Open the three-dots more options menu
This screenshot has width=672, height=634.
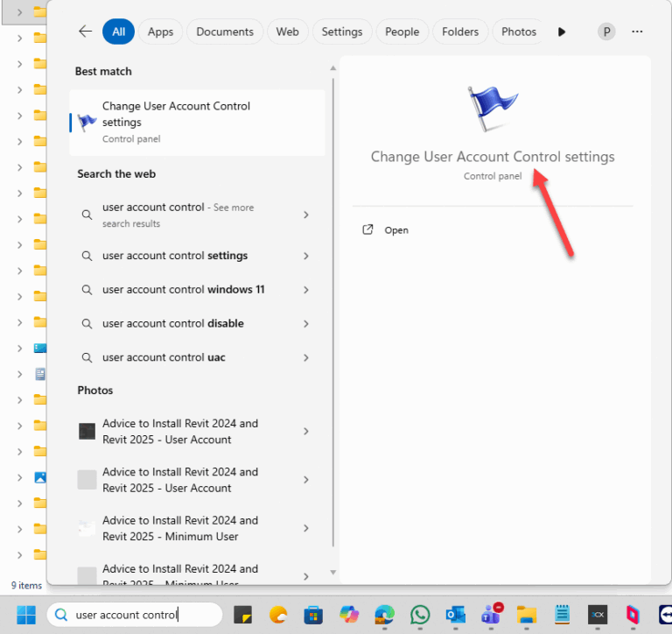point(637,32)
